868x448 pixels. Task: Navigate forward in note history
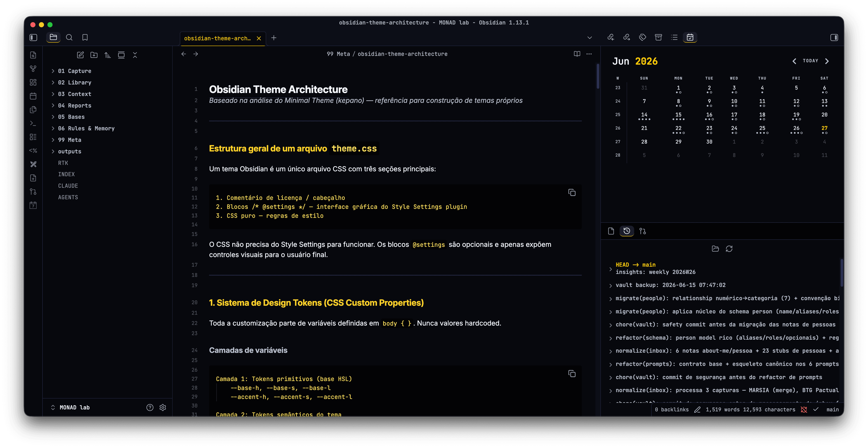click(x=196, y=54)
